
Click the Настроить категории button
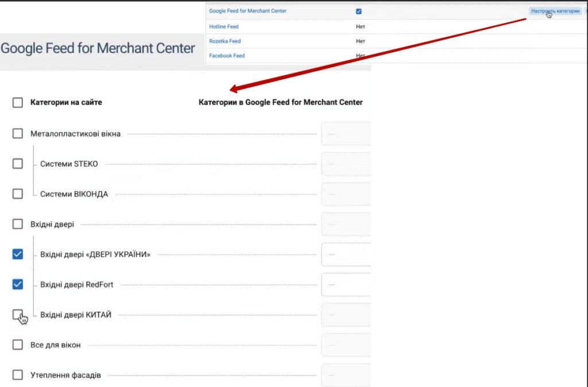pos(555,11)
